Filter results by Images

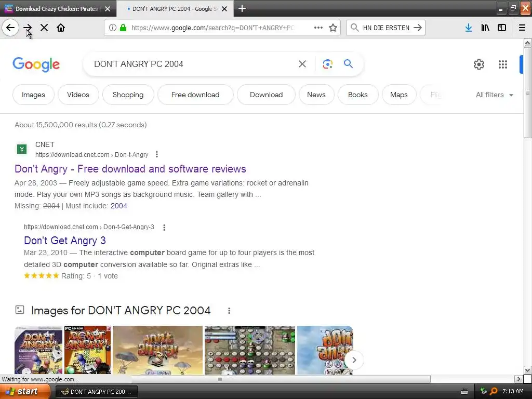point(33,95)
